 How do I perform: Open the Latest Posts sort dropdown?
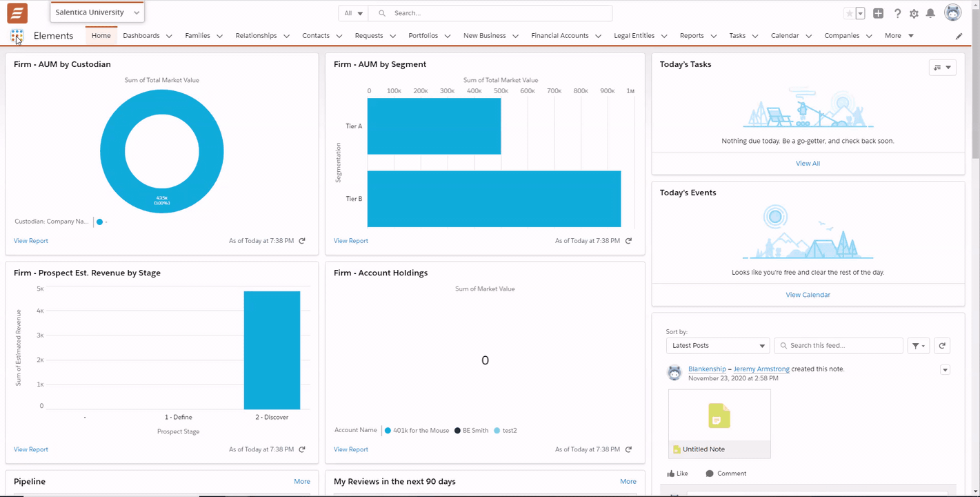coord(717,346)
